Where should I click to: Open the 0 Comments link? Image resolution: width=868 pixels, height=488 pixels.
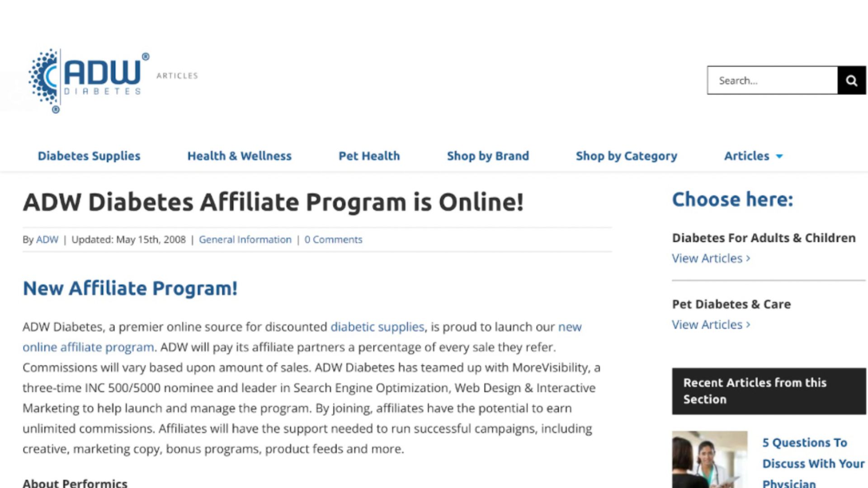pyautogui.click(x=333, y=239)
